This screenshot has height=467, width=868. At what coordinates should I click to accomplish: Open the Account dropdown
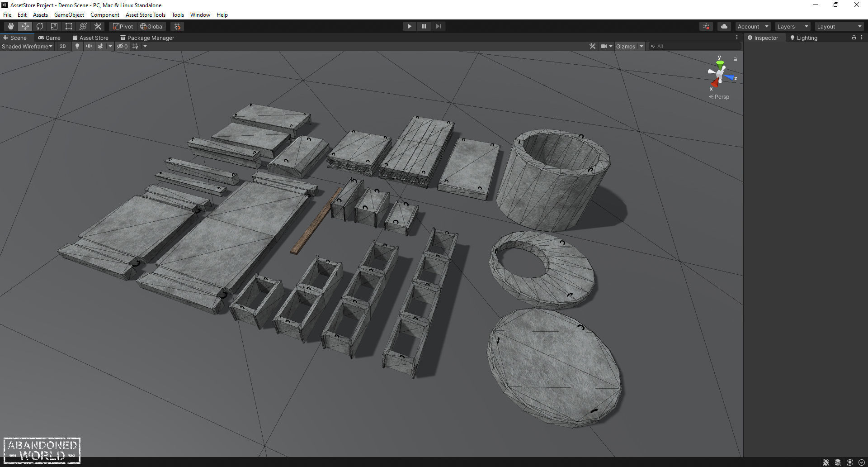753,26
